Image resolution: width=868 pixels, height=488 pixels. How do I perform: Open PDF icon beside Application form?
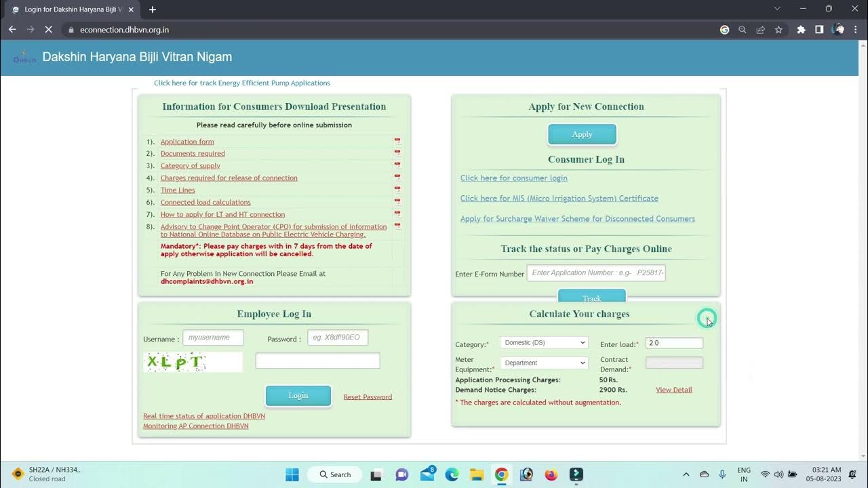coord(397,142)
